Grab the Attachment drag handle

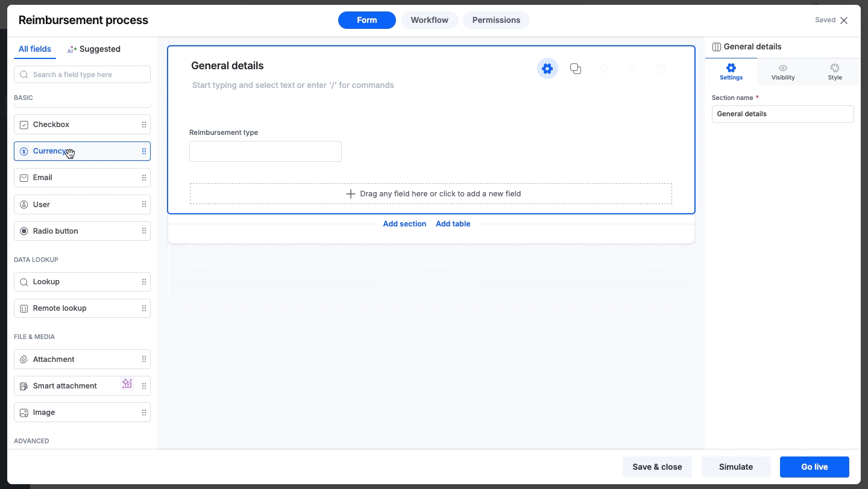click(144, 359)
